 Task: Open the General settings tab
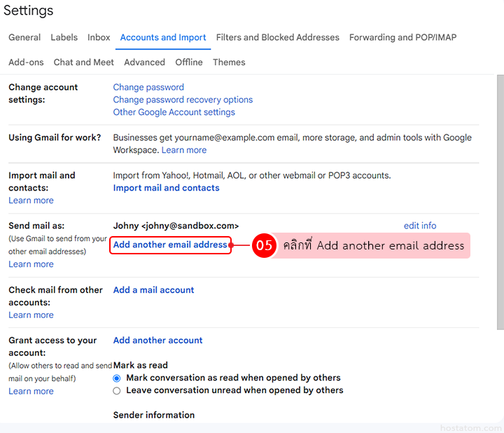click(24, 37)
